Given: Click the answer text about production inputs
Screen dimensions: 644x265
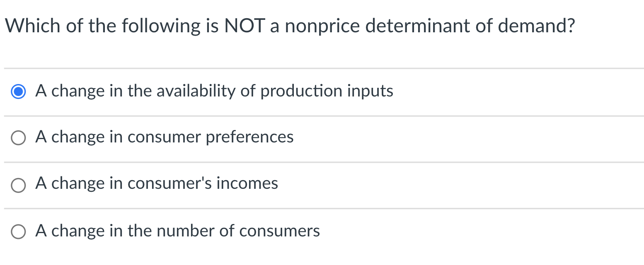Looking at the screenshot, I should pyautogui.click(x=214, y=92).
